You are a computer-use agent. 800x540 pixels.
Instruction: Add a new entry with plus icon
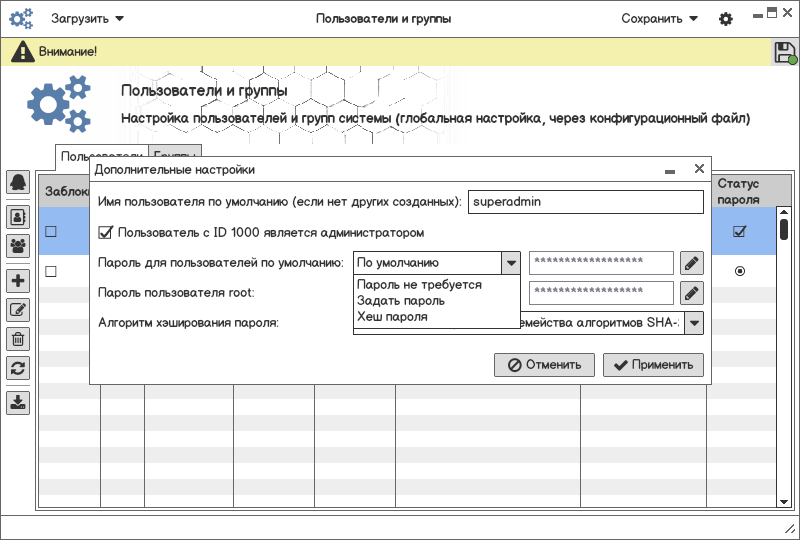click(18, 281)
